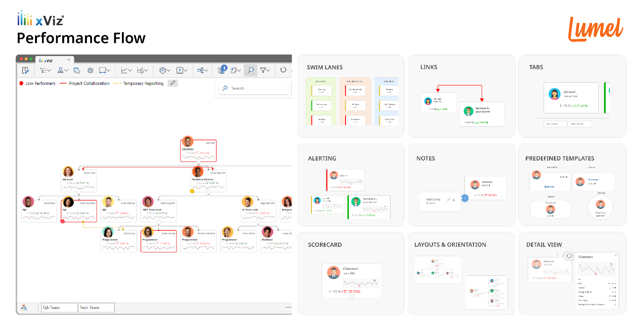Open the hierarchy nodes dropdown in toolbar
Image resolution: width=644 pixels, height=322 pixels.
tap(63, 70)
